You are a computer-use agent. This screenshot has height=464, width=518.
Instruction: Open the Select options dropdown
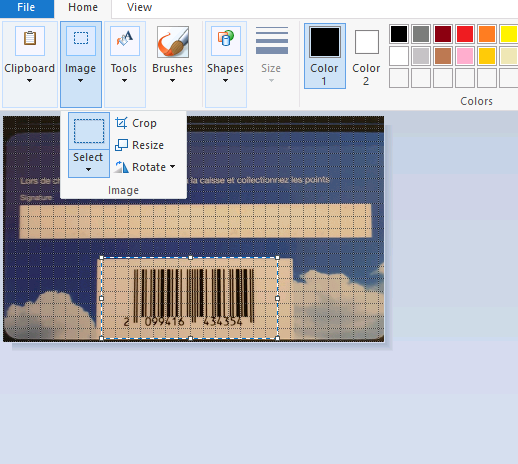pos(89,163)
